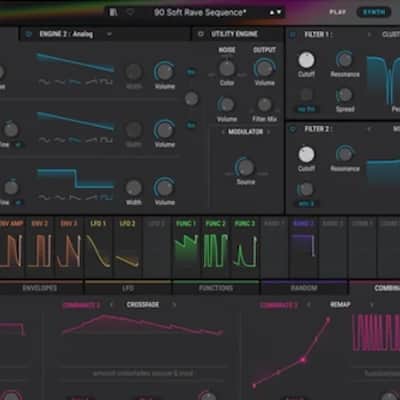Open the Random modulation tab

pos(304,288)
